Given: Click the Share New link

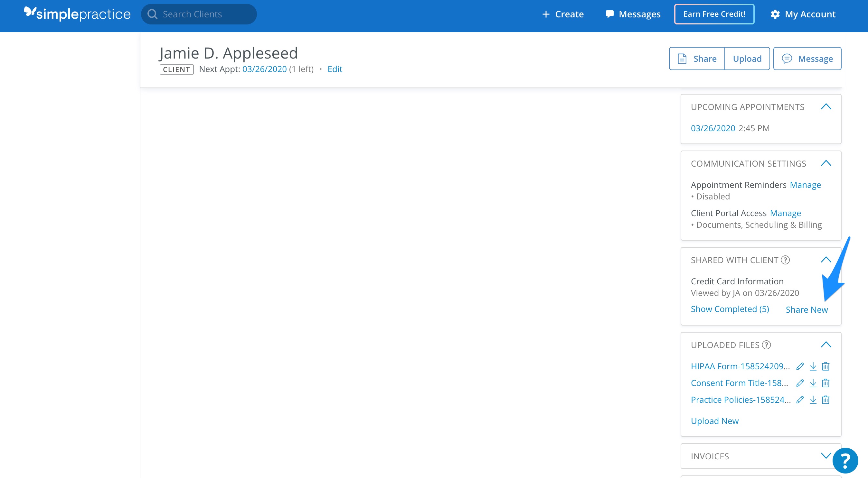Looking at the screenshot, I should point(806,310).
